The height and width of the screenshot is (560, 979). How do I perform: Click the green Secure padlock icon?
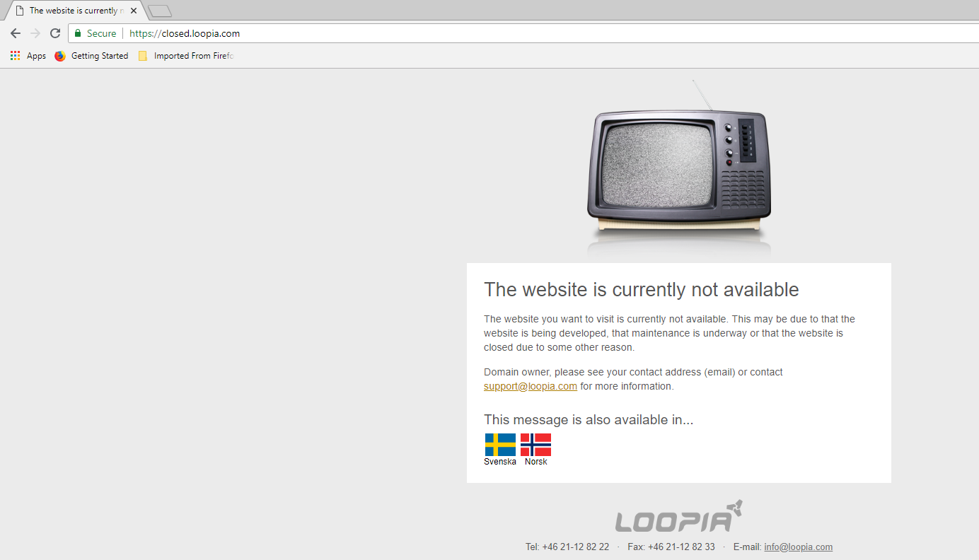pyautogui.click(x=78, y=33)
